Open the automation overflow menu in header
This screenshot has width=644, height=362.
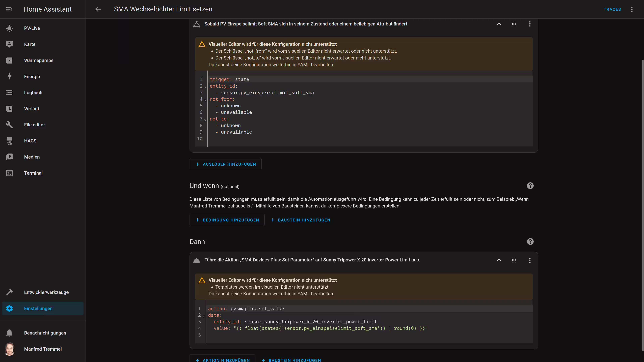click(x=632, y=9)
